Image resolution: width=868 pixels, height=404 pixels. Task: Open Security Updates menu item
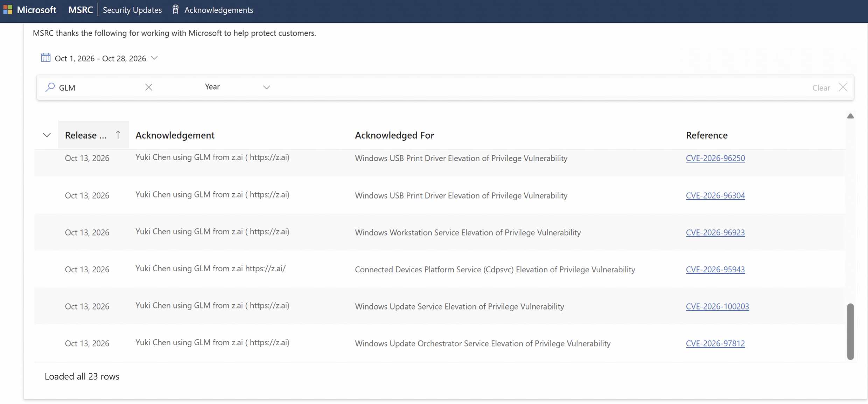tap(132, 10)
